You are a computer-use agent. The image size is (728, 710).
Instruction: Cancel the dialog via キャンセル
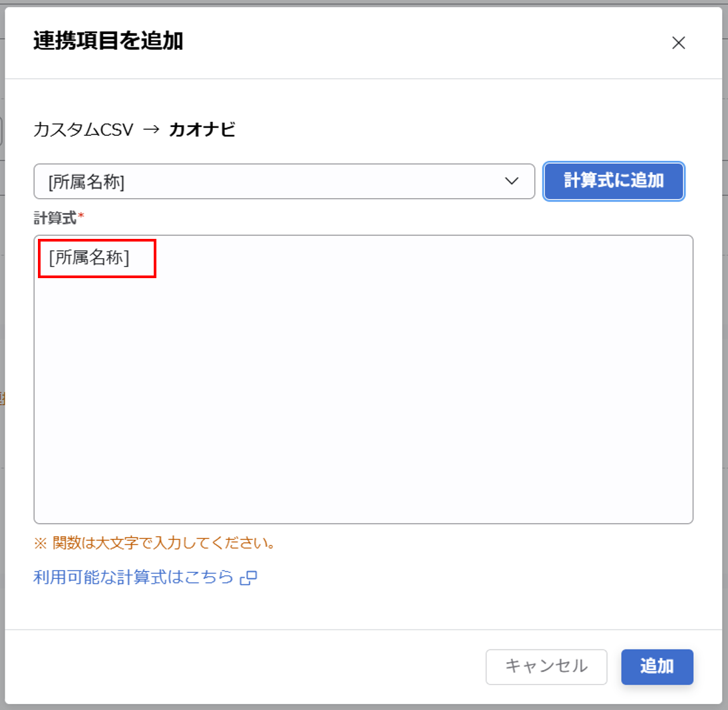click(x=546, y=667)
